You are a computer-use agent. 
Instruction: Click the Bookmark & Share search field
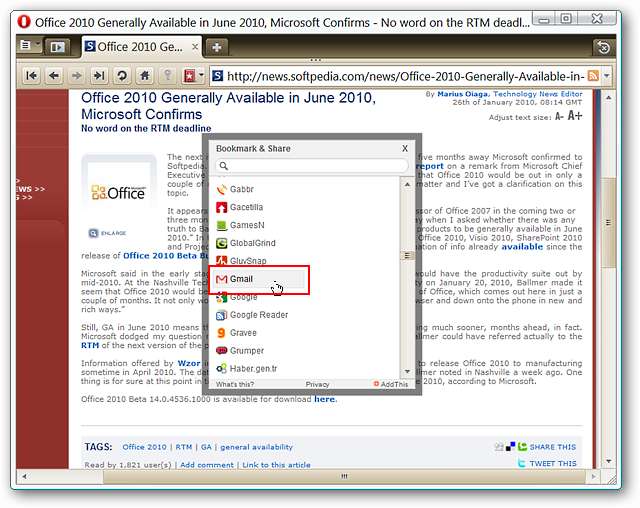point(311,166)
